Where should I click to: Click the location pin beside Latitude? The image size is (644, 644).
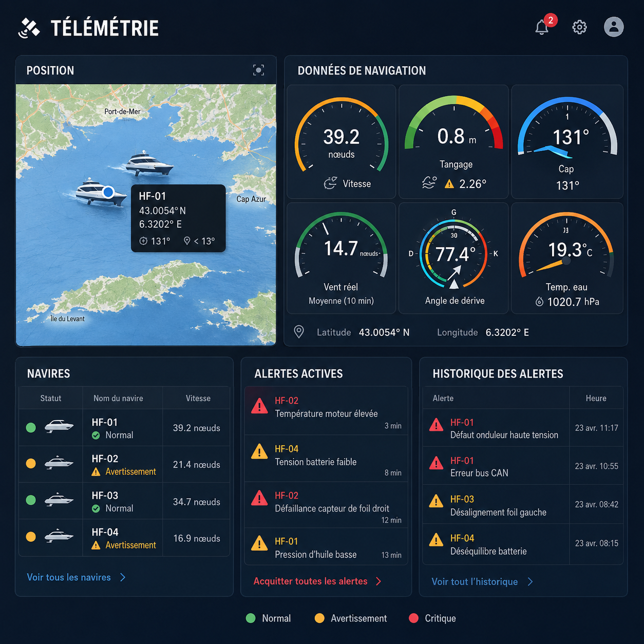tap(298, 332)
